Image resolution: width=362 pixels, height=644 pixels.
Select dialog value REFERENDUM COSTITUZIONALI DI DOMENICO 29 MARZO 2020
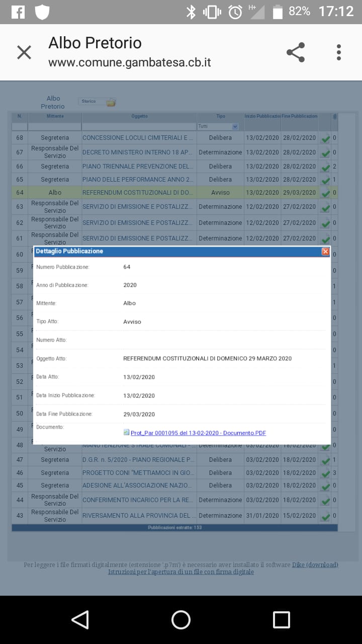coord(207,359)
